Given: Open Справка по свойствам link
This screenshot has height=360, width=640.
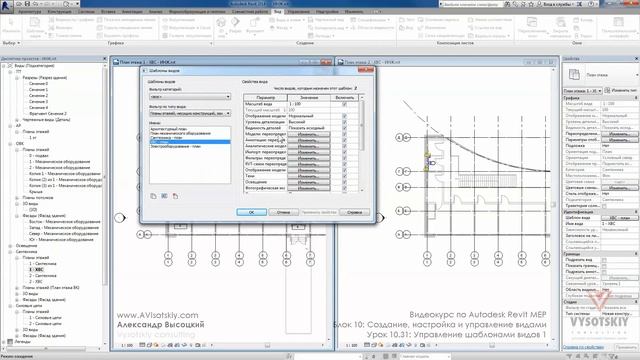Looking at the screenshot, I should click(583, 347).
